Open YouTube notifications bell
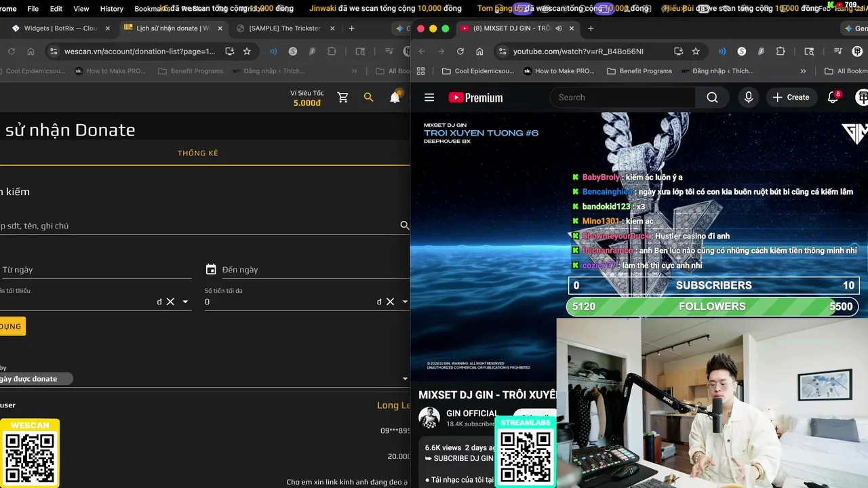This screenshot has width=868, height=488. point(833,98)
